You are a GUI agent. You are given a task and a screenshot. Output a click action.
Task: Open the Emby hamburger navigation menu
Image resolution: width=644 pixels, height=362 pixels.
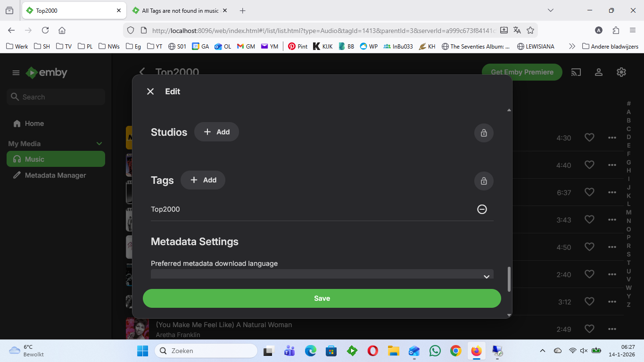16,73
